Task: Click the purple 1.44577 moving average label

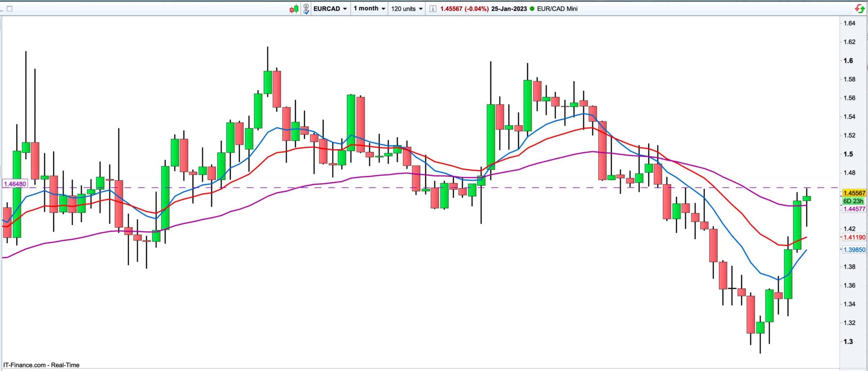Action: coord(854,209)
